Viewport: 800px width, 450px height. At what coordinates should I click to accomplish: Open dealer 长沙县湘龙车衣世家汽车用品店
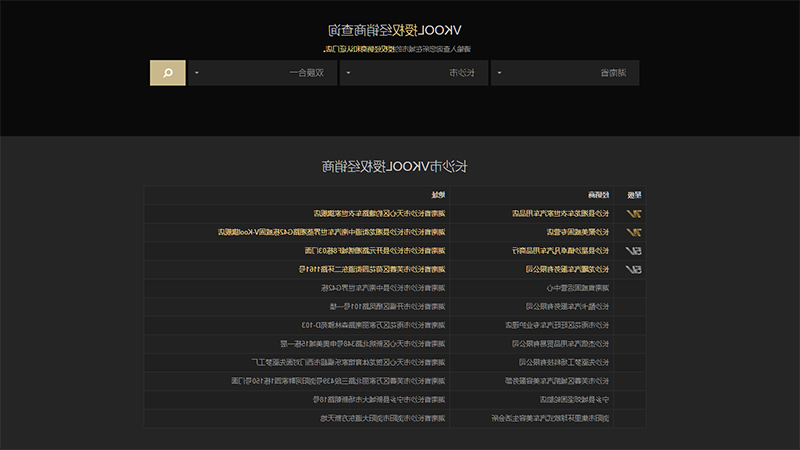point(561,214)
